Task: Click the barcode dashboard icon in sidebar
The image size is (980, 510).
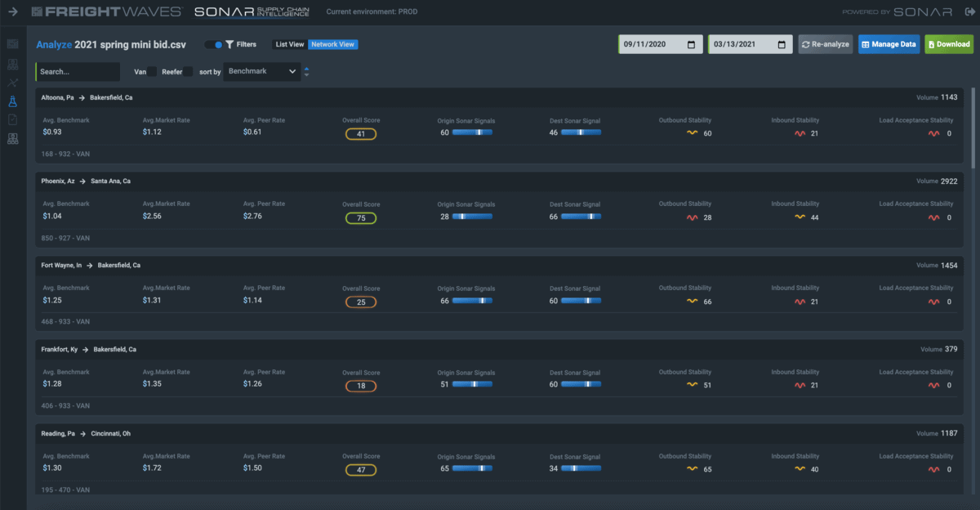Action: [x=12, y=44]
